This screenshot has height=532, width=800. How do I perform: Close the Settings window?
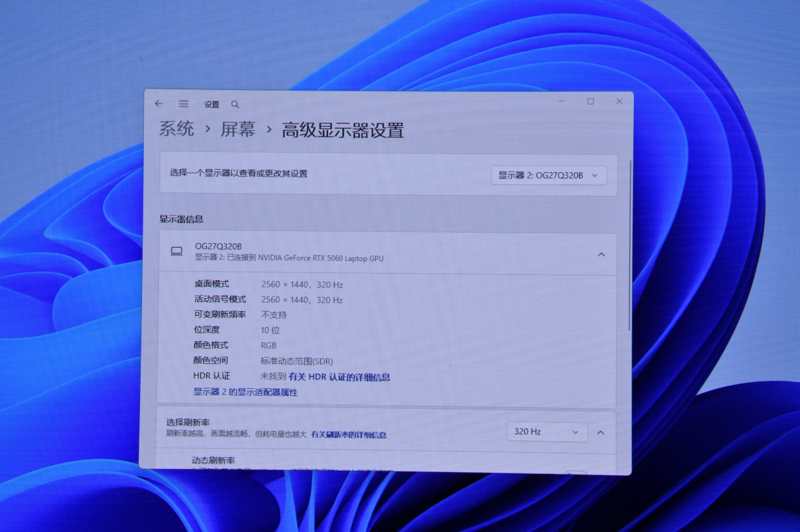tap(620, 101)
